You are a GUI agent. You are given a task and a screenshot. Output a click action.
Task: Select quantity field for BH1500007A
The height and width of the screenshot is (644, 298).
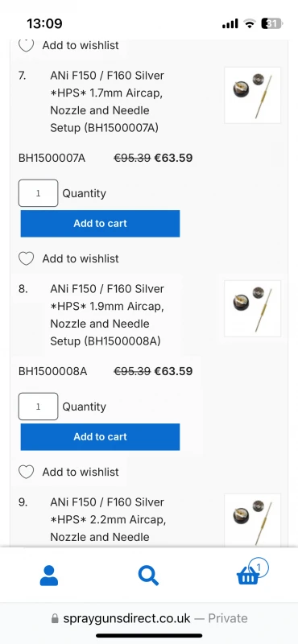pos(38,193)
